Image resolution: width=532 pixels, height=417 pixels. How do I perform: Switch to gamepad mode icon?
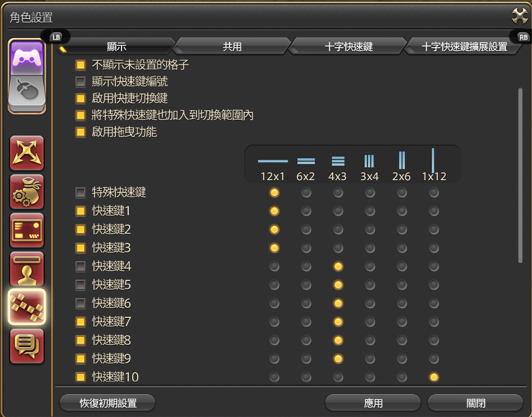(26, 58)
